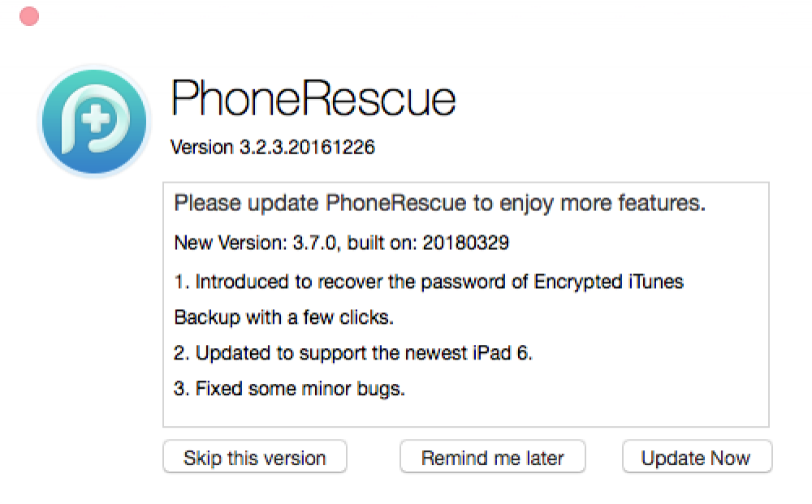812x504 pixels.
Task: Click the 'Backup with a few clicks' line
Action: [x=283, y=317]
